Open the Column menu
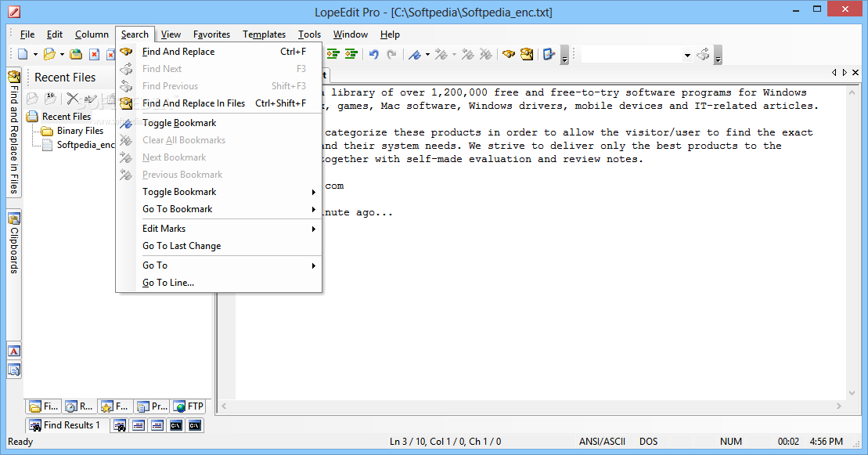Image resolution: width=868 pixels, height=455 pixels. point(92,34)
